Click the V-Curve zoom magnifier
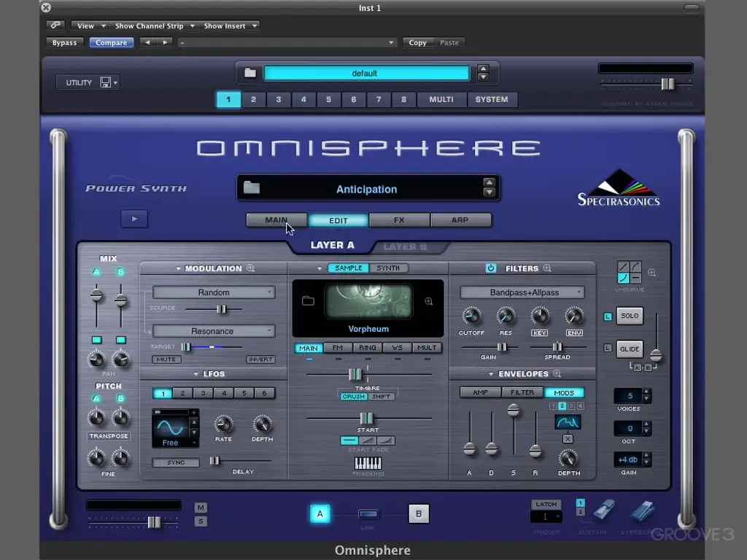Image resolution: width=747 pixels, height=560 pixels. click(651, 273)
